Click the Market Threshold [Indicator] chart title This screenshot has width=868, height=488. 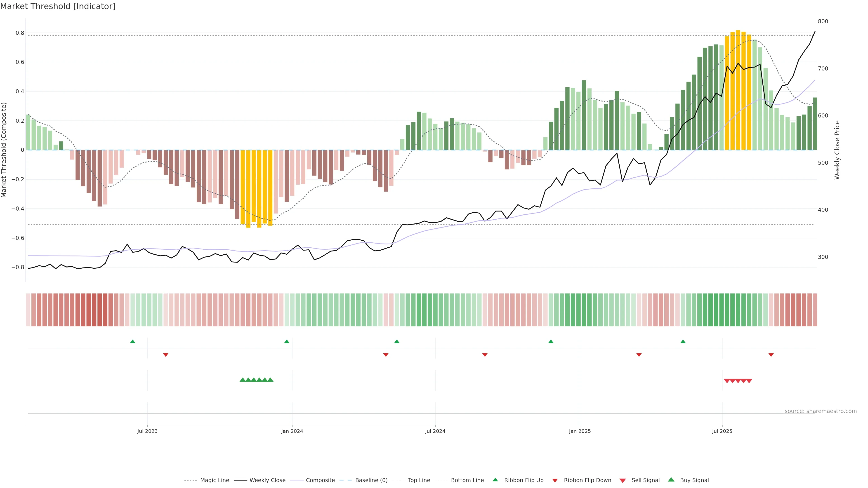tap(58, 6)
